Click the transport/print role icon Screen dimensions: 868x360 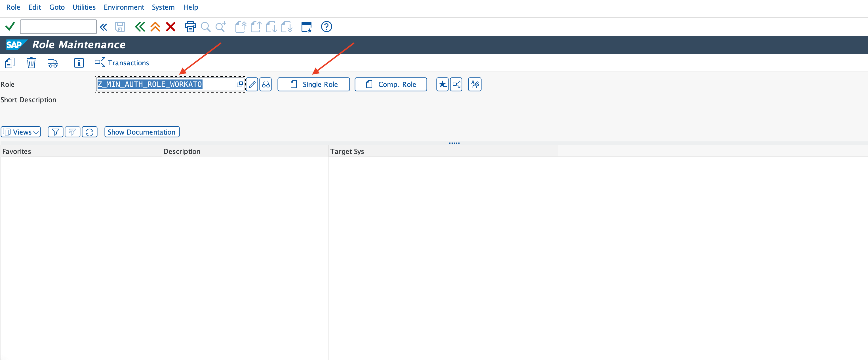coord(52,62)
